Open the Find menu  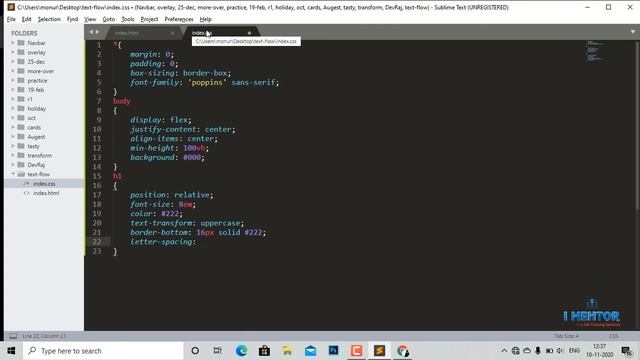pos(72,19)
